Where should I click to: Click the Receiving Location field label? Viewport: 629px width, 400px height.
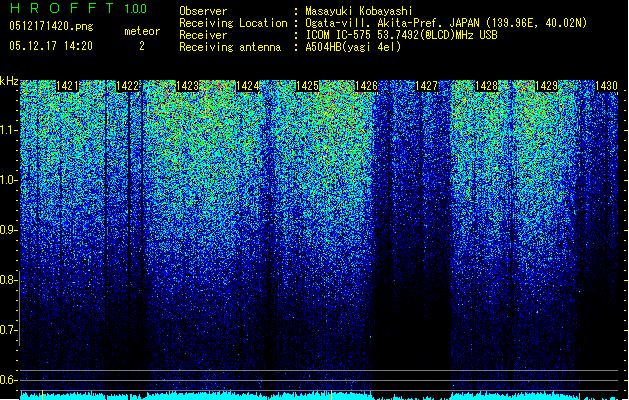click(x=233, y=23)
